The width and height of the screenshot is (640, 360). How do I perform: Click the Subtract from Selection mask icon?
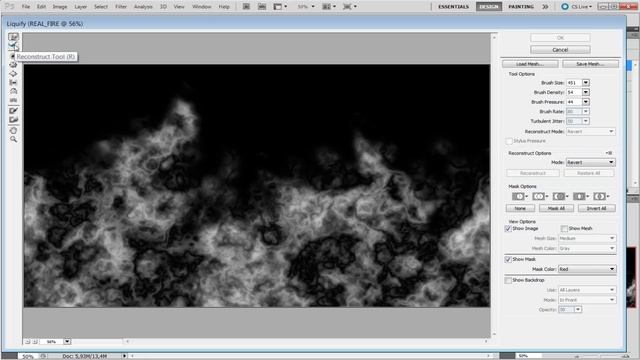pyautogui.click(x=560, y=197)
